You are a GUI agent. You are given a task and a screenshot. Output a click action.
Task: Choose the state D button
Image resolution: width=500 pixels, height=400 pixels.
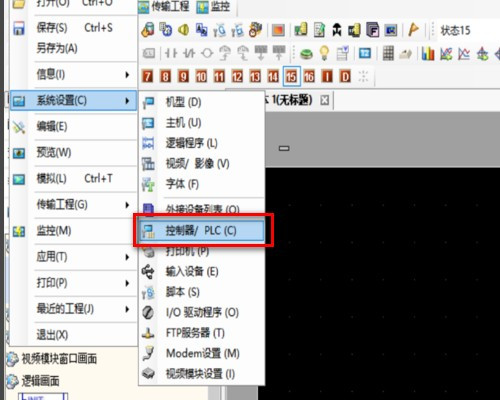pos(345,77)
